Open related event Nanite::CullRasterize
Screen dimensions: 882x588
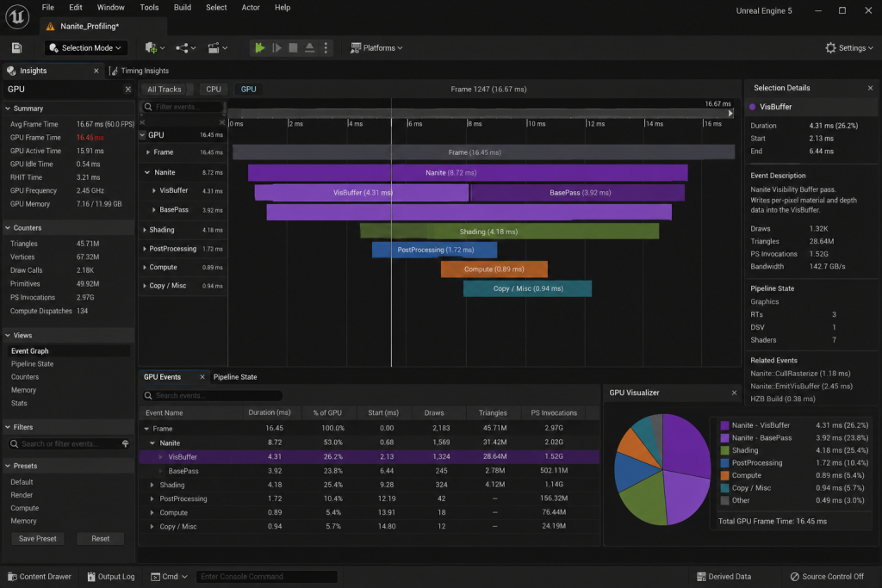800,374
